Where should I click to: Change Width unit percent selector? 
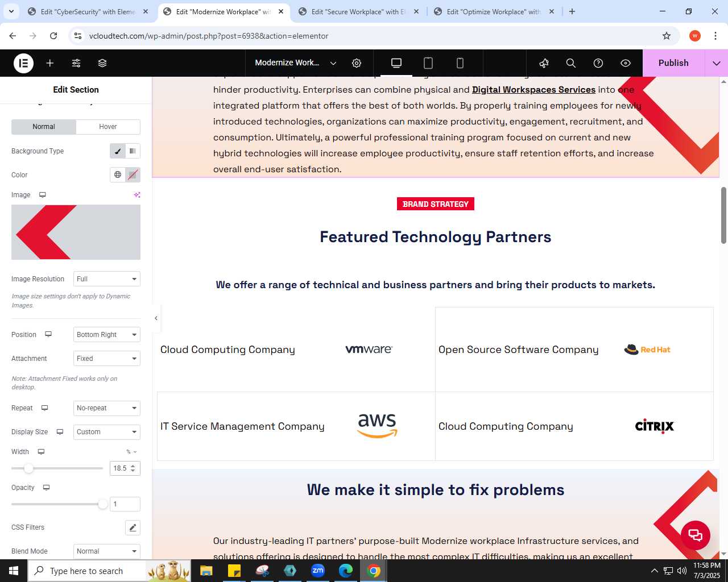point(131,452)
